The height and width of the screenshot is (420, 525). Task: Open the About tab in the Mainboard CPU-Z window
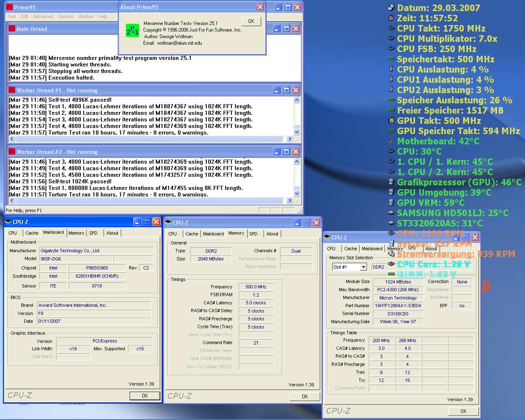point(112,233)
